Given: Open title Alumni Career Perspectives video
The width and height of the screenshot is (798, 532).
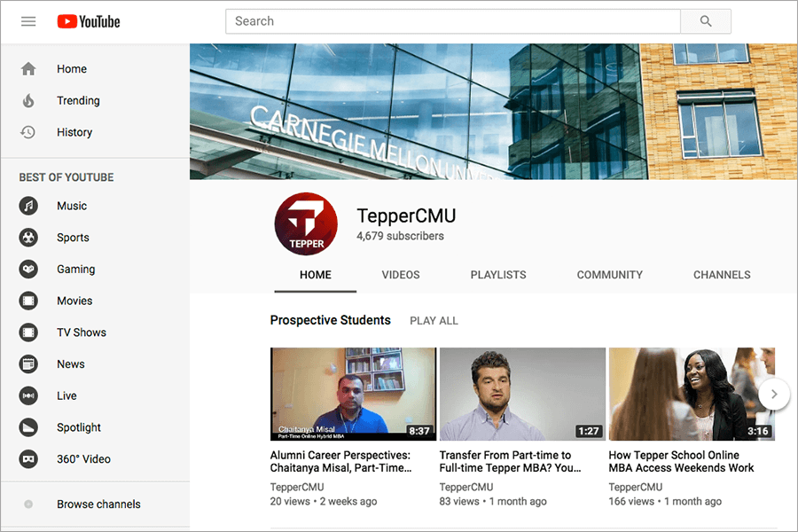Looking at the screenshot, I should point(341,461).
